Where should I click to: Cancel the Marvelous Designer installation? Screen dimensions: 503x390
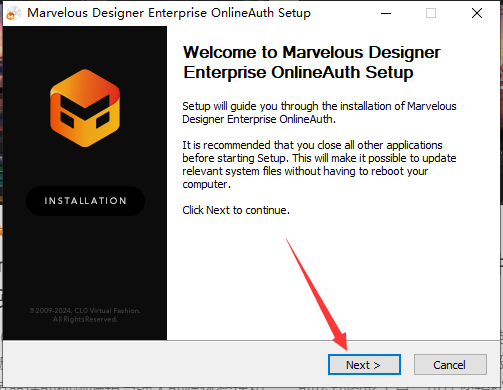(450, 365)
